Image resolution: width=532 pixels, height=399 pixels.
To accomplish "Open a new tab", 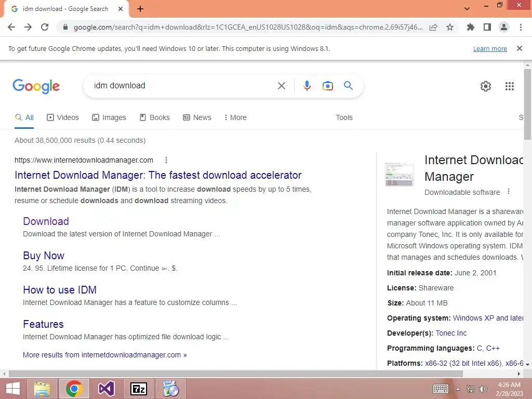I will pos(140,9).
